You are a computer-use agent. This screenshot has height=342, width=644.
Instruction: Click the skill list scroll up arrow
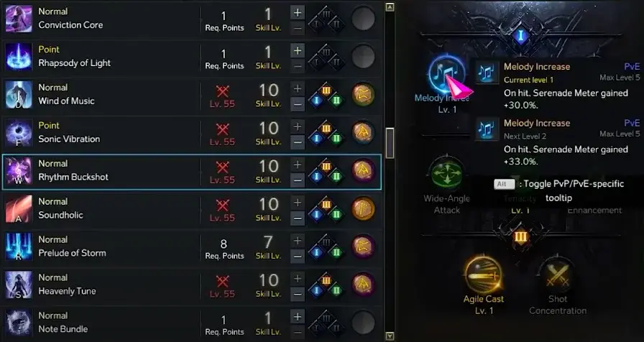pos(390,7)
